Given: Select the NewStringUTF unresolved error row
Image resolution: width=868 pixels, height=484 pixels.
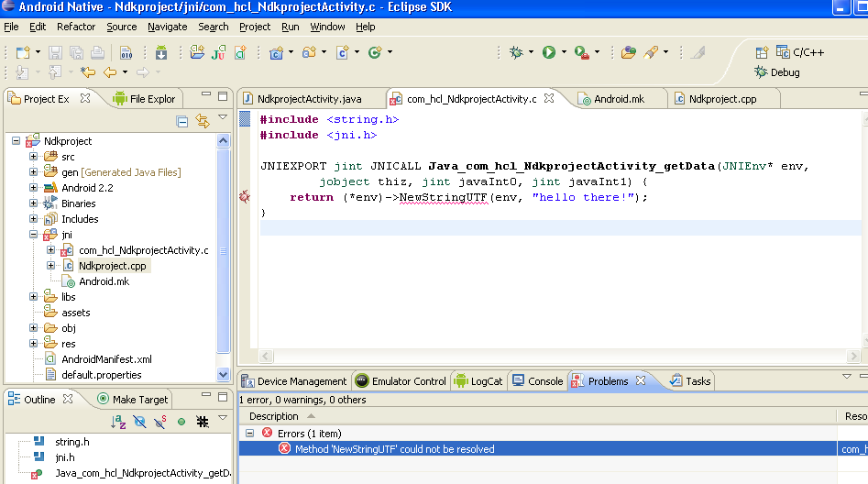Looking at the screenshot, I should point(537,448).
